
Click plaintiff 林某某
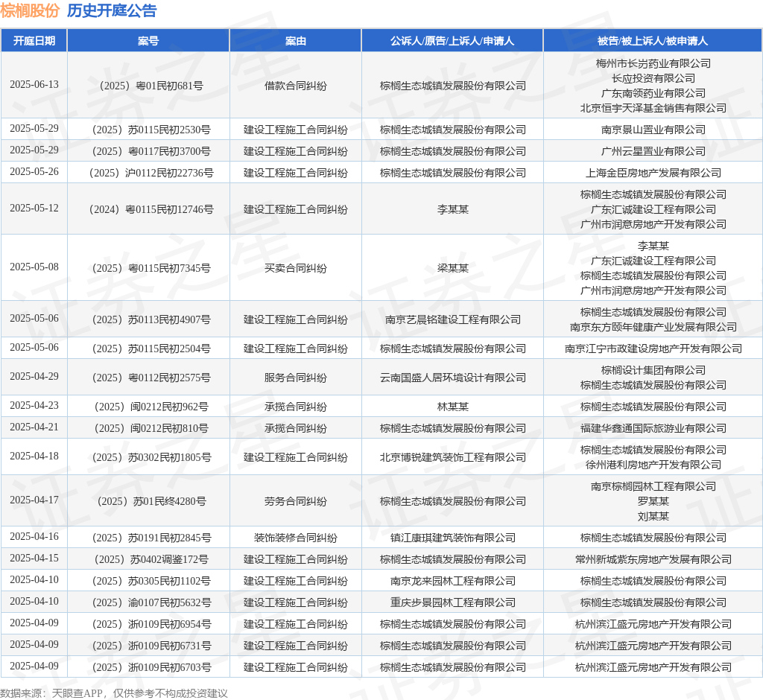452,407
